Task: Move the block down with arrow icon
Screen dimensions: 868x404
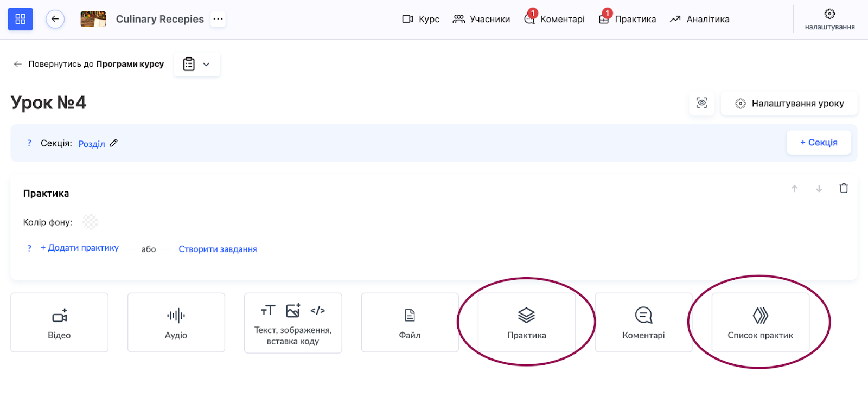Action: click(819, 189)
